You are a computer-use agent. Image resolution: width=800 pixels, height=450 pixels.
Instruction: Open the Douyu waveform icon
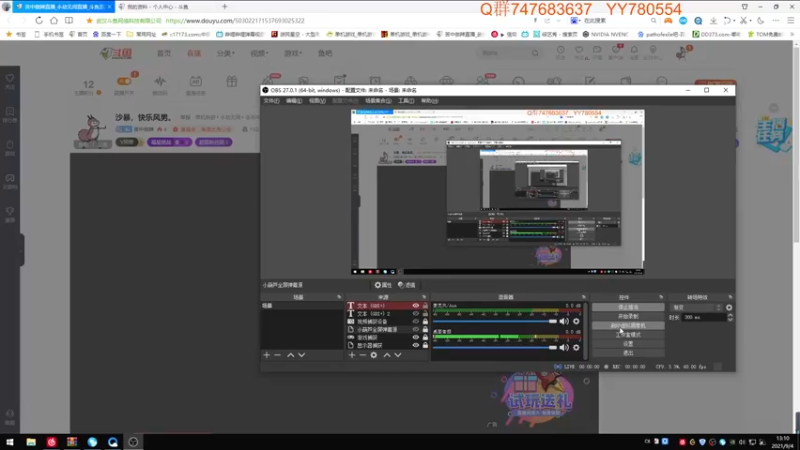(160, 81)
